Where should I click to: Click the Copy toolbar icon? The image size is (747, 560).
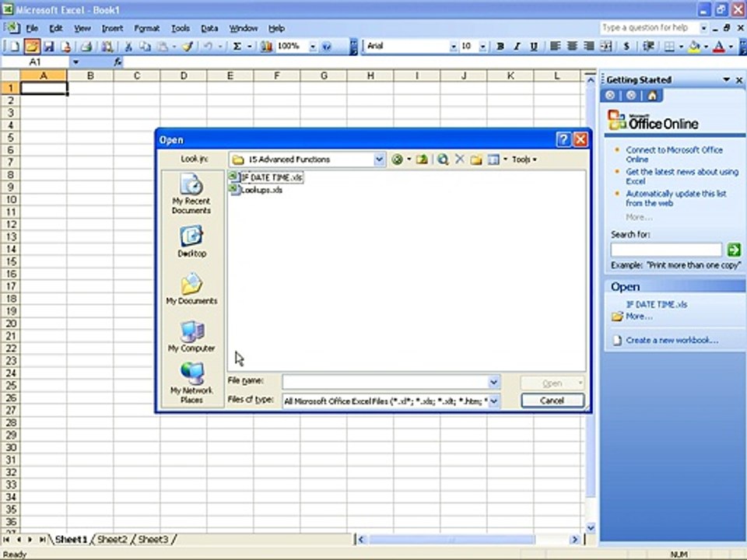(145, 46)
